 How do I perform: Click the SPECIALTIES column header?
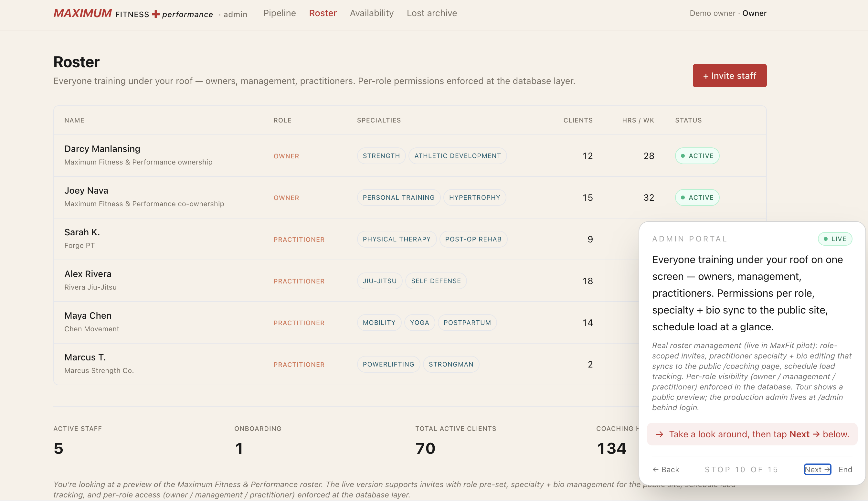tap(379, 120)
